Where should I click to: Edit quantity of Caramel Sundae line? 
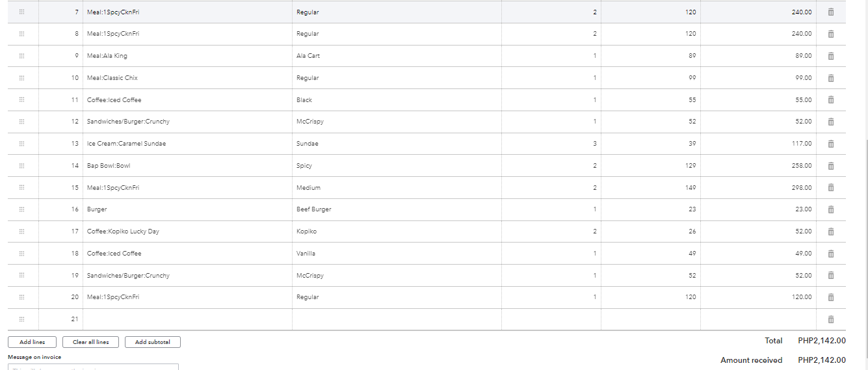[x=551, y=144]
